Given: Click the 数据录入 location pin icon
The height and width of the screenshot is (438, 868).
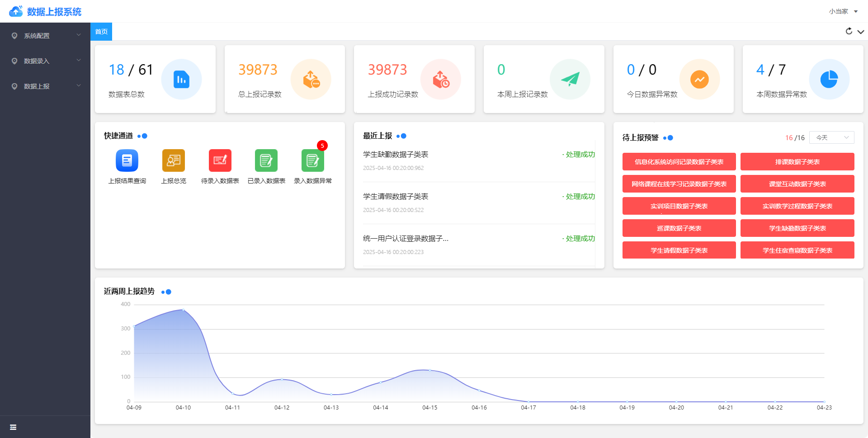Looking at the screenshot, I should pyautogui.click(x=14, y=61).
